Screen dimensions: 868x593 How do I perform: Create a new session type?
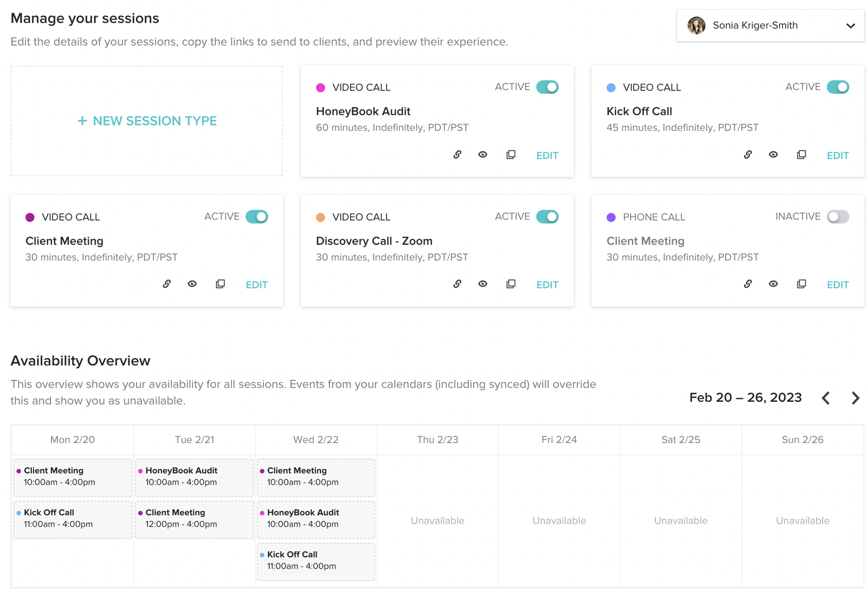146,120
